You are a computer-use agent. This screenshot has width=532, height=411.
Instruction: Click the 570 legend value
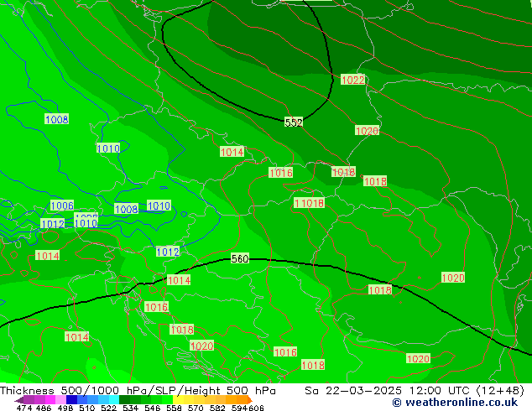(x=196, y=408)
